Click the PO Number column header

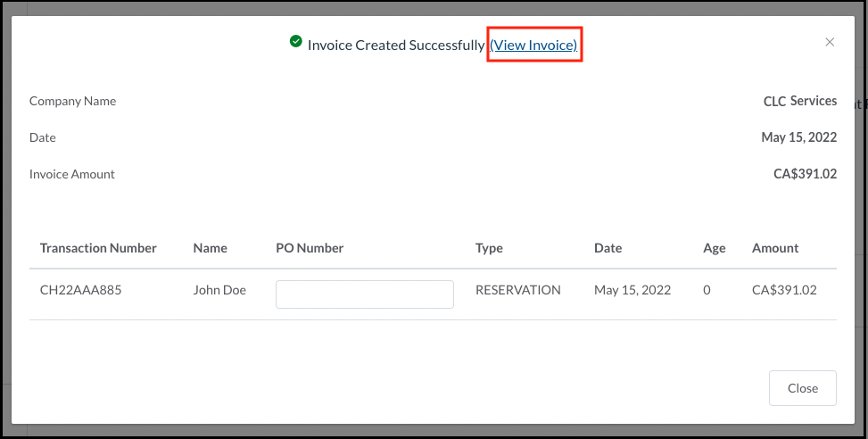(x=310, y=248)
